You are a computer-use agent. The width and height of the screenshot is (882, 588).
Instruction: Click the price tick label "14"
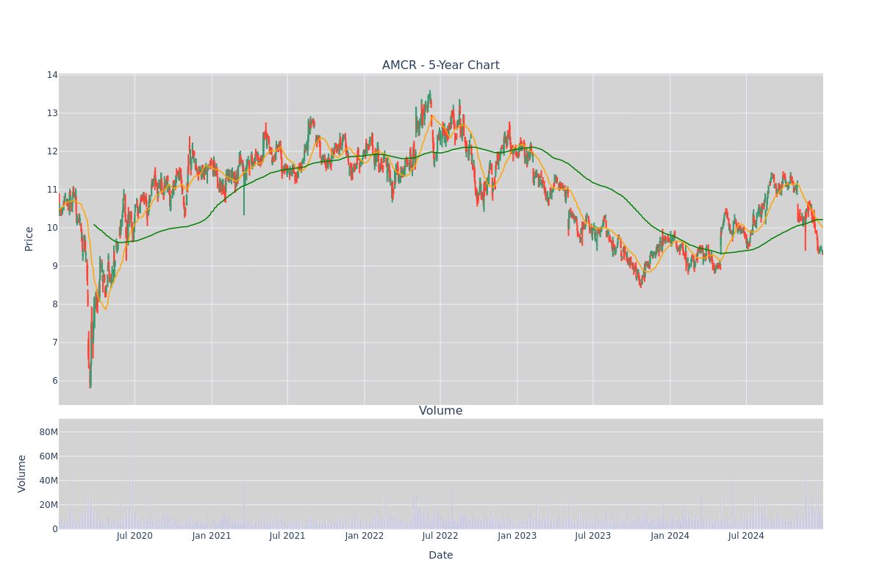click(x=52, y=75)
